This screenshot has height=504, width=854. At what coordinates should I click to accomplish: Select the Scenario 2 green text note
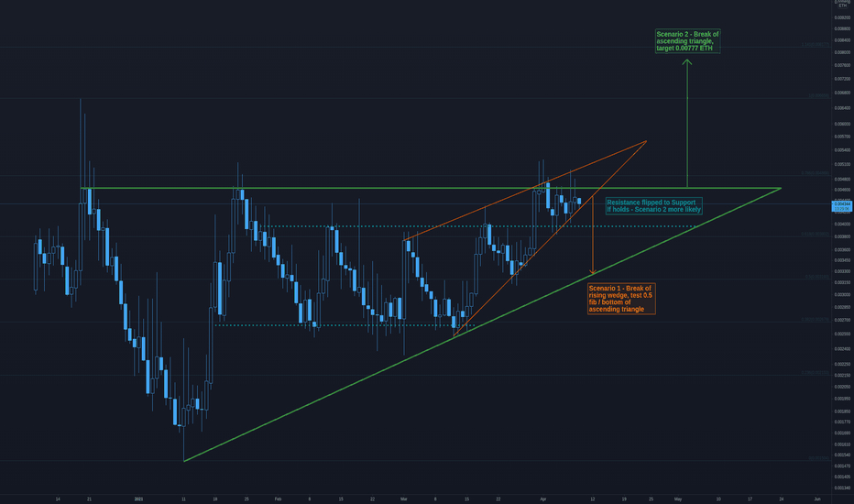(687, 41)
